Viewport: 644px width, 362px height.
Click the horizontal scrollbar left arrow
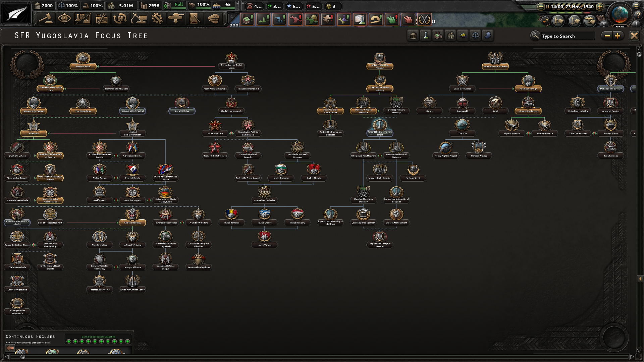point(6,357)
